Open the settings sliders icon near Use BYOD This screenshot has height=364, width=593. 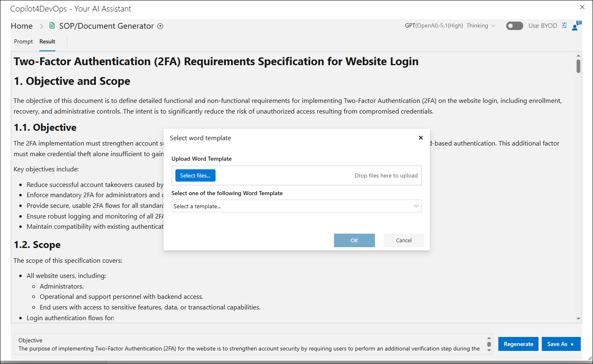[x=564, y=25]
